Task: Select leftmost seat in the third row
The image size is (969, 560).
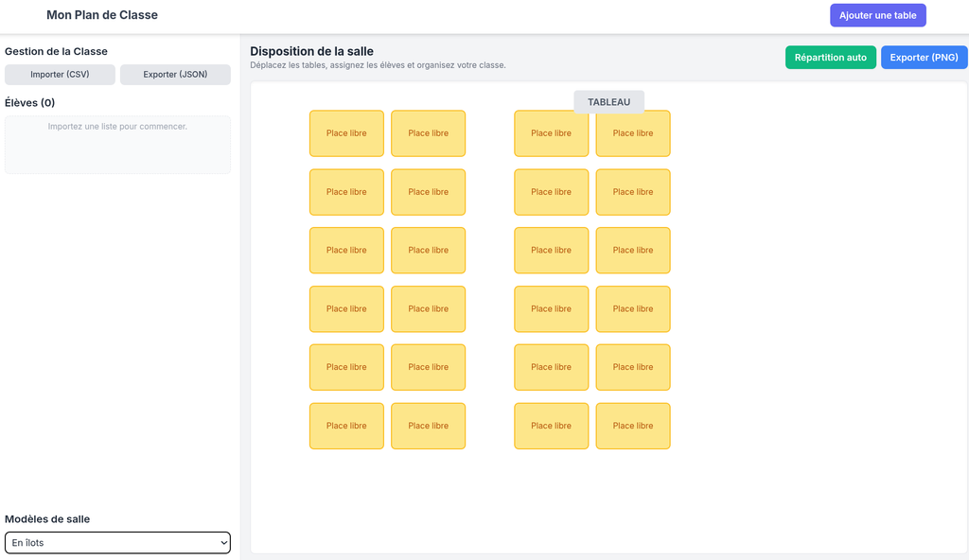Action: pyautogui.click(x=346, y=251)
